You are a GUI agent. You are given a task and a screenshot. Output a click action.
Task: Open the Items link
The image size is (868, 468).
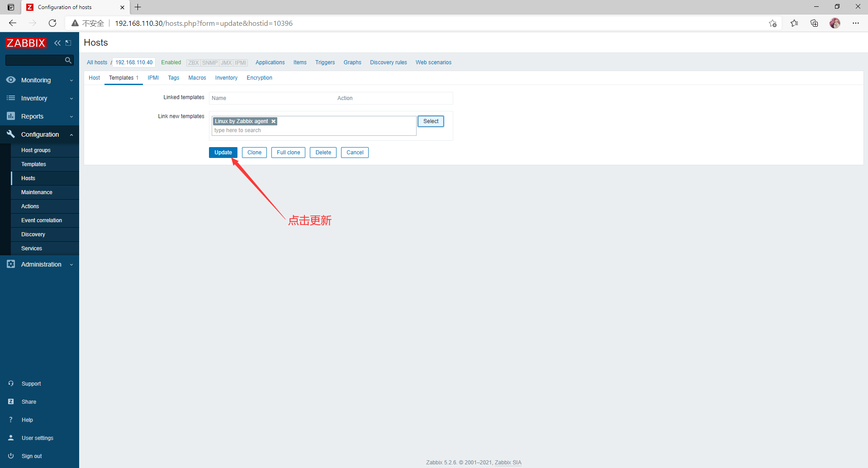pyautogui.click(x=300, y=62)
